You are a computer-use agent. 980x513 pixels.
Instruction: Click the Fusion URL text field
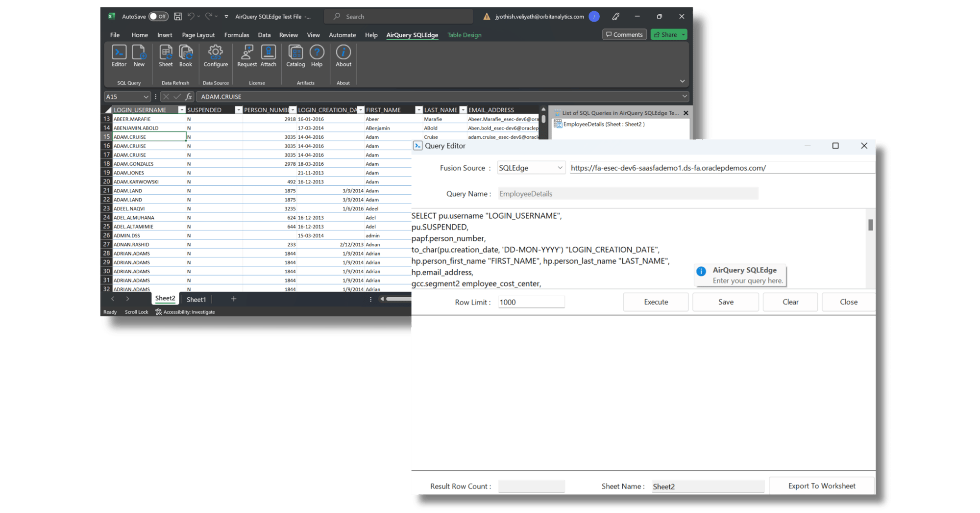tap(722, 168)
